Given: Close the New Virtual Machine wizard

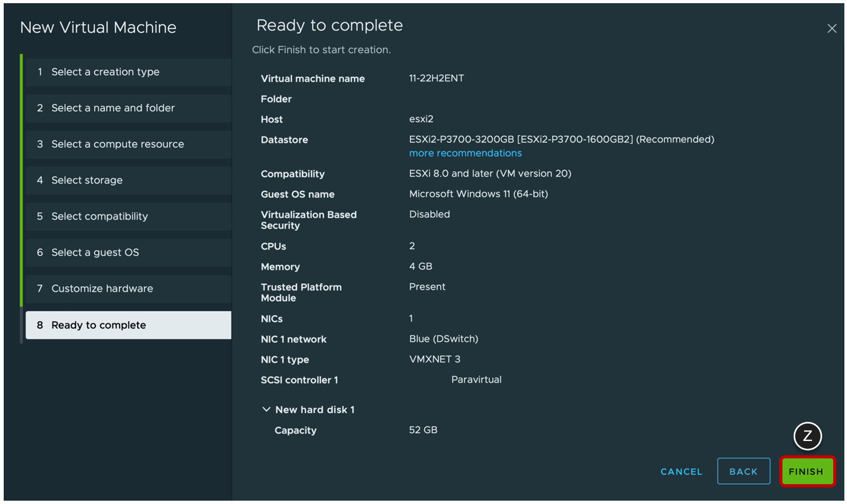Looking at the screenshot, I should pyautogui.click(x=832, y=29).
